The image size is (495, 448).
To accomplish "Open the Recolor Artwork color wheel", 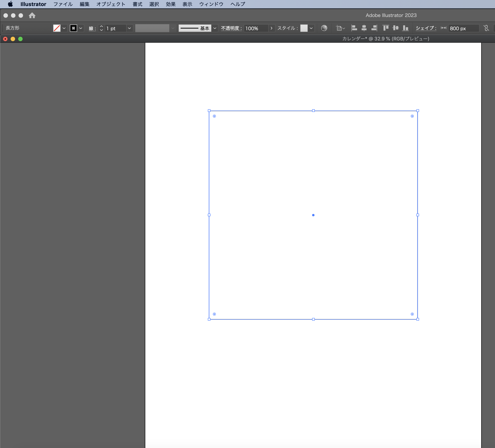I will (324, 28).
